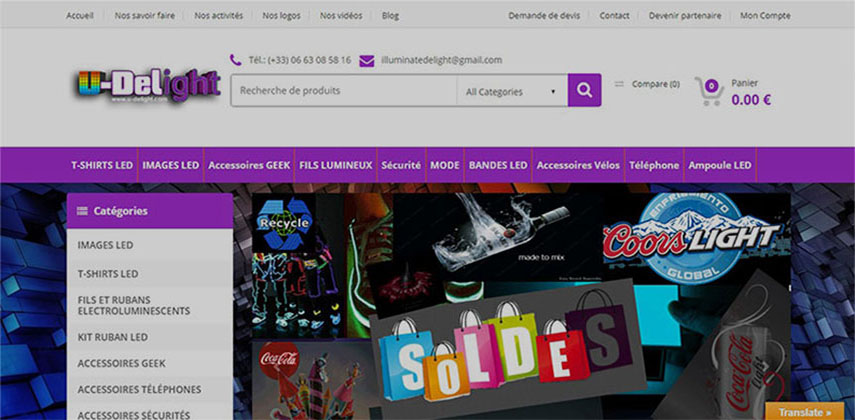
Task: Click the phone number 06 63 08 58 16
Action: tap(309, 60)
